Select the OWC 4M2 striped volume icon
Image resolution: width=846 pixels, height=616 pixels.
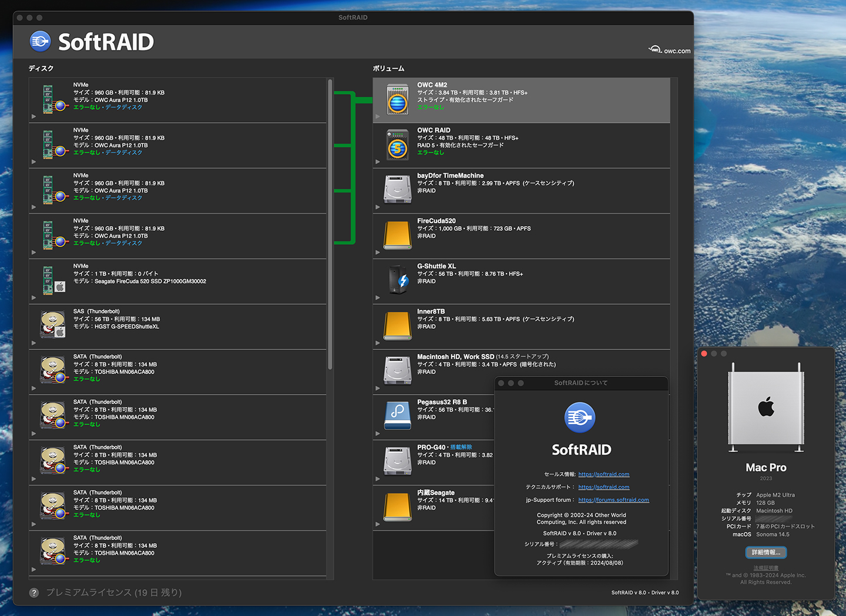point(397,99)
